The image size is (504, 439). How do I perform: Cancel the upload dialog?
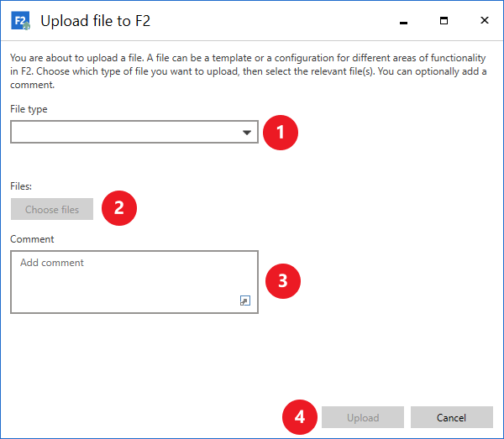tap(451, 417)
